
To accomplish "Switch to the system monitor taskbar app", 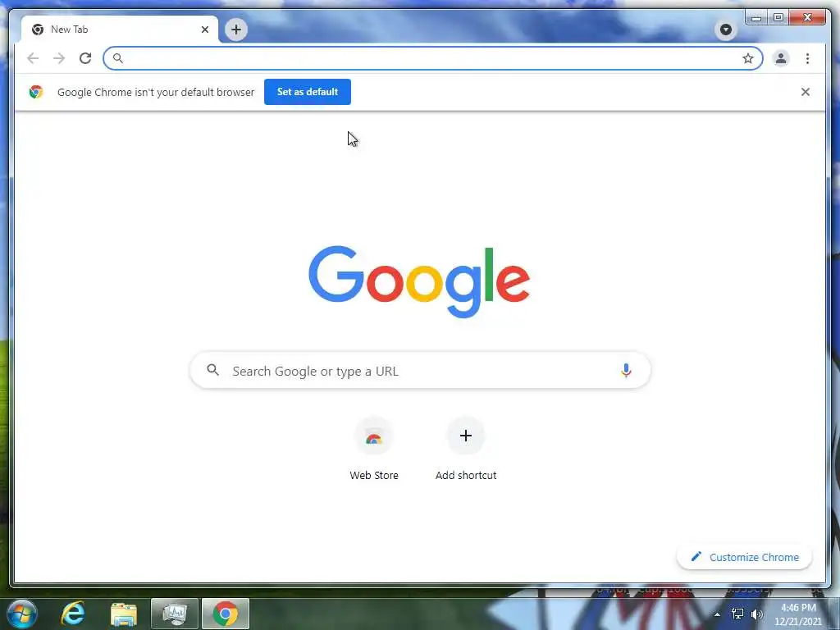I will coord(175,614).
